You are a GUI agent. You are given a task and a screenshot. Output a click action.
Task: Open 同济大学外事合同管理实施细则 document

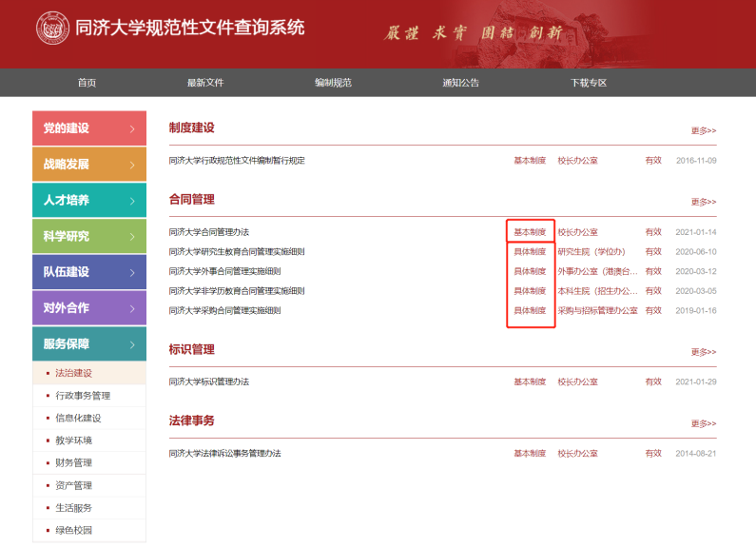[224, 271]
